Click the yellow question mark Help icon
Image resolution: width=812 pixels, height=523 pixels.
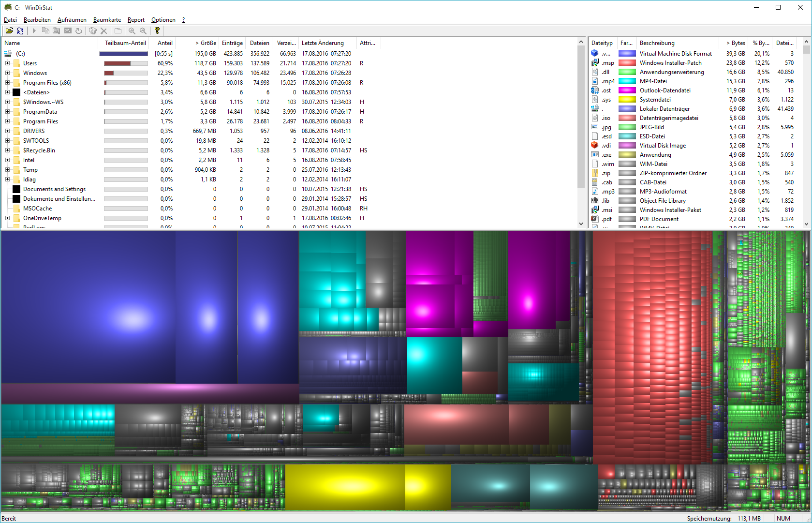[157, 31]
